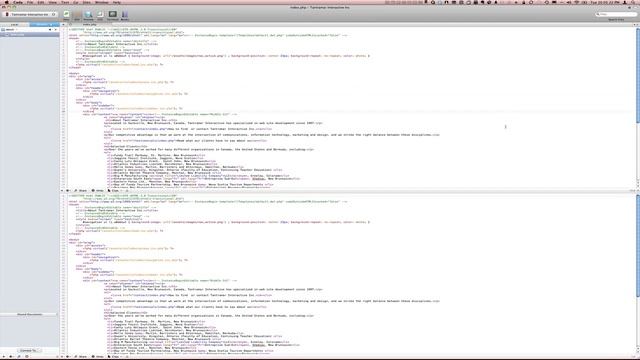The height and width of the screenshot is (360, 640).
Task: Click the Shared Documents header
Action: tap(29, 314)
